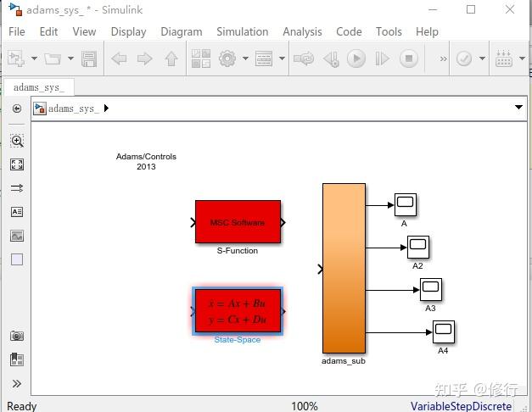Image resolution: width=532 pixels, height=412 pixels.
Task: Click the Save model floppy icon
Action: tap(89, 58)
